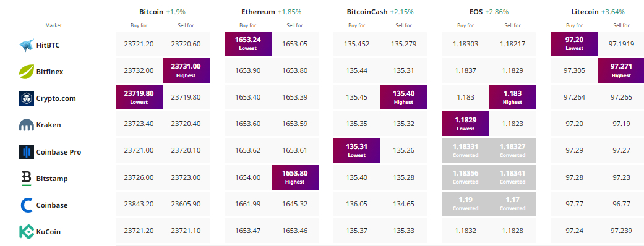The image size is (644, 246).
Task: Select the EOS column heading
Action: 476,12
